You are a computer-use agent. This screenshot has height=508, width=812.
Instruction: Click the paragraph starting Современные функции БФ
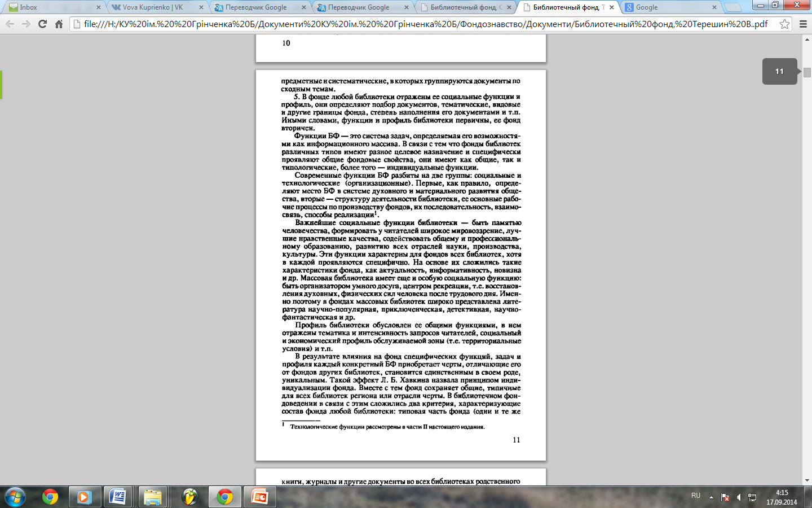point(401,195)
